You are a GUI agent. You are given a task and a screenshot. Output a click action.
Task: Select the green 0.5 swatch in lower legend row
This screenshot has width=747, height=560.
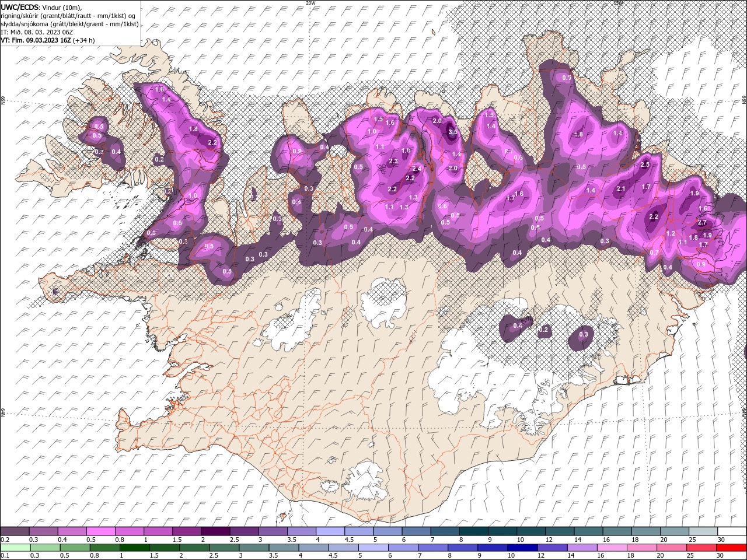click(75, 548)
